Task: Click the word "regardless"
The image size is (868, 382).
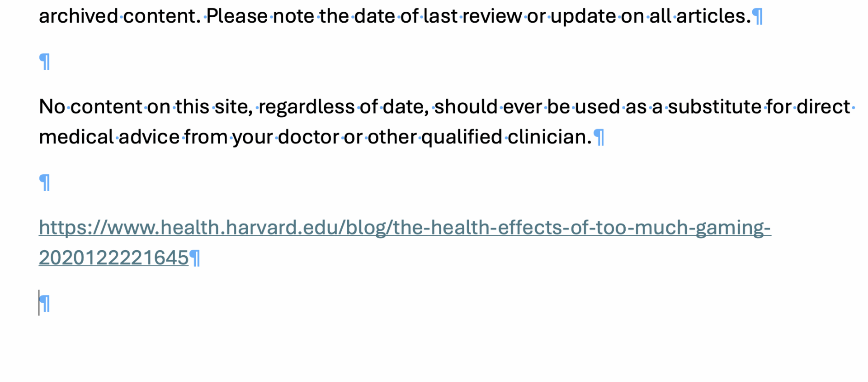Action: [307, 107]
